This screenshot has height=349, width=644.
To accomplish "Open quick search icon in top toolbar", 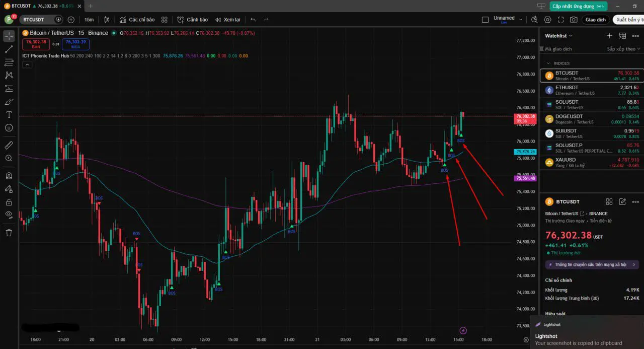I will pyautogui.click(x=535, y=20).
